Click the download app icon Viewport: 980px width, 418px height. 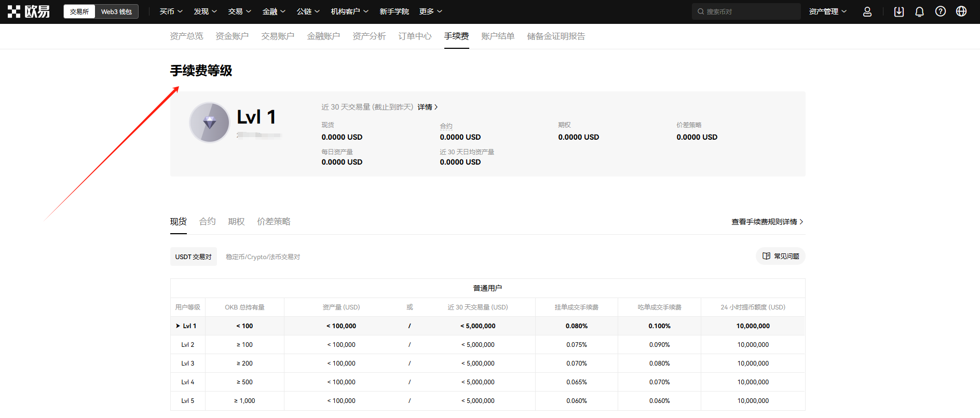tap(899, 11)
